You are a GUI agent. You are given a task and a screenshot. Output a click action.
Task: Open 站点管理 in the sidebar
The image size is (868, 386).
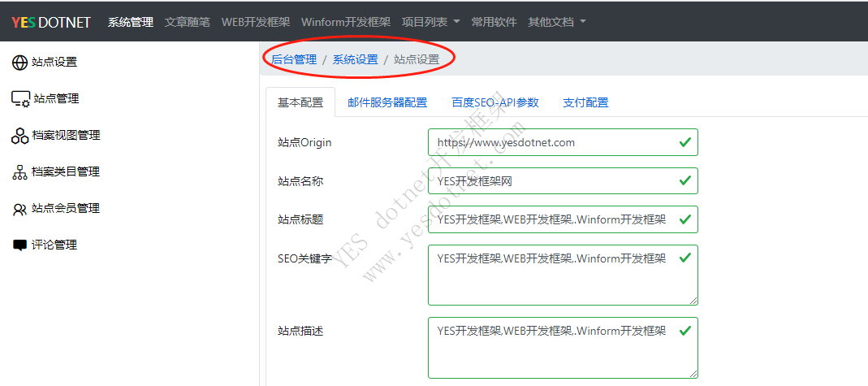[57, 98]
